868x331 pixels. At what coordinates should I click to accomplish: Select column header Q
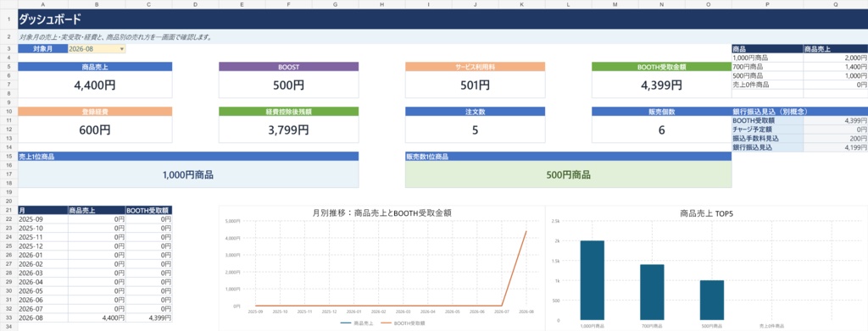click(x=835, y=4)
